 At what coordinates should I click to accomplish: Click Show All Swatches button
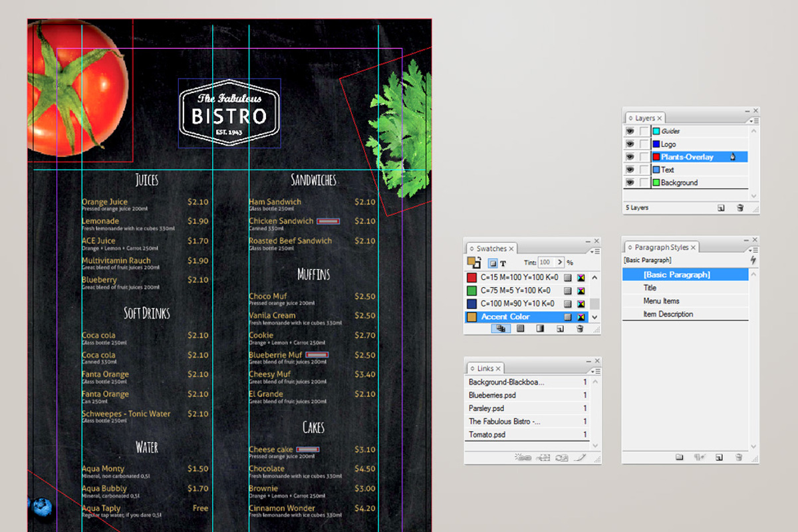501,329
